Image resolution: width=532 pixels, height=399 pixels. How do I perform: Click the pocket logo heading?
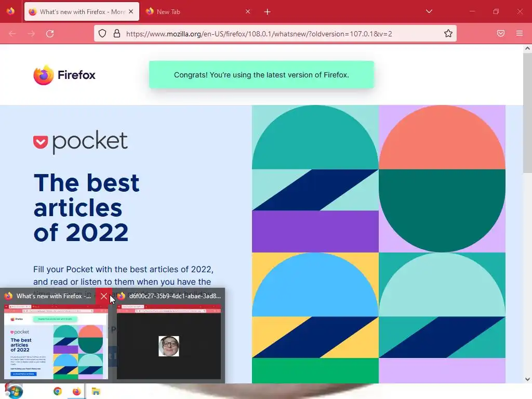(x=81, y=141)
